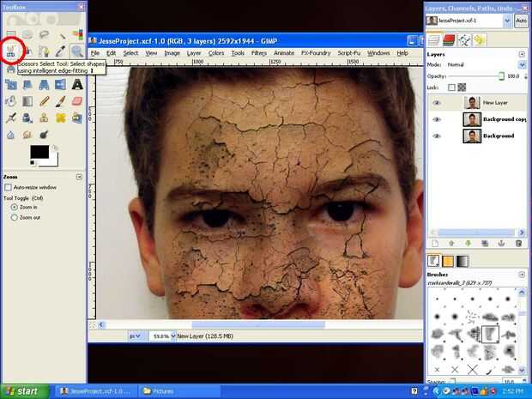Viewport: 532px width, 399px height.
Task: Select the Paths tool
Action: click(44, 51)
